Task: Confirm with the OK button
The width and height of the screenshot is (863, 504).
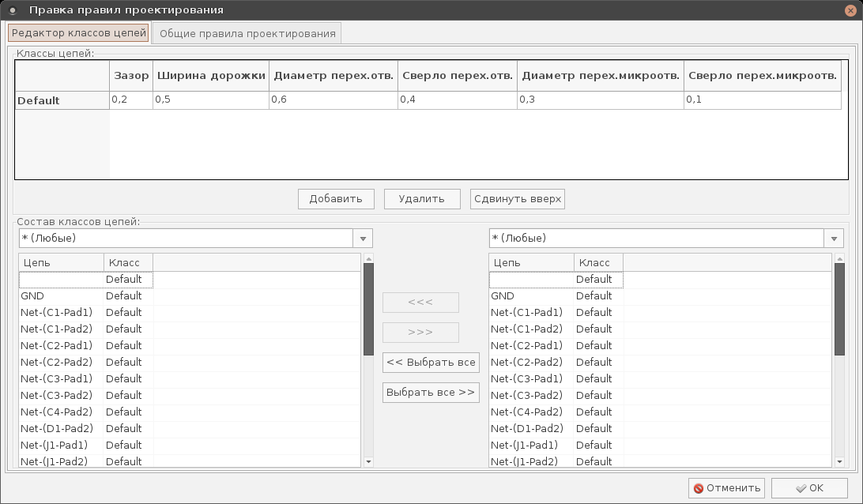Action: click(809, 488)
